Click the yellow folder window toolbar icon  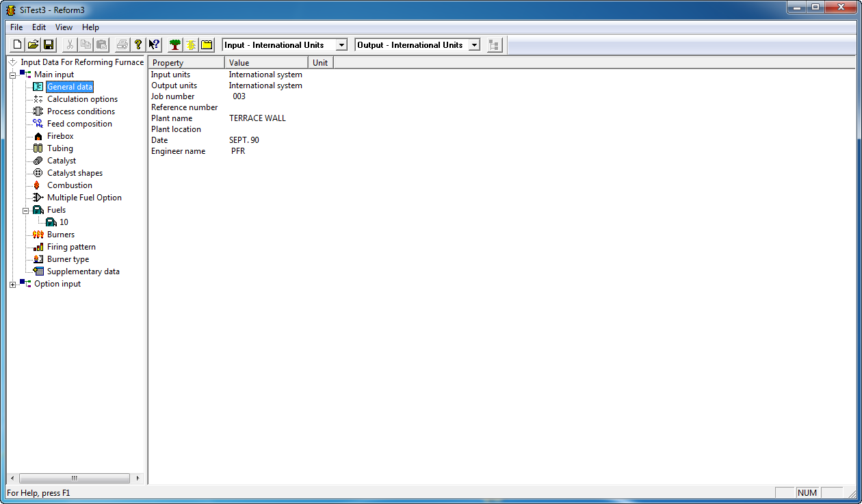[207, 45]
